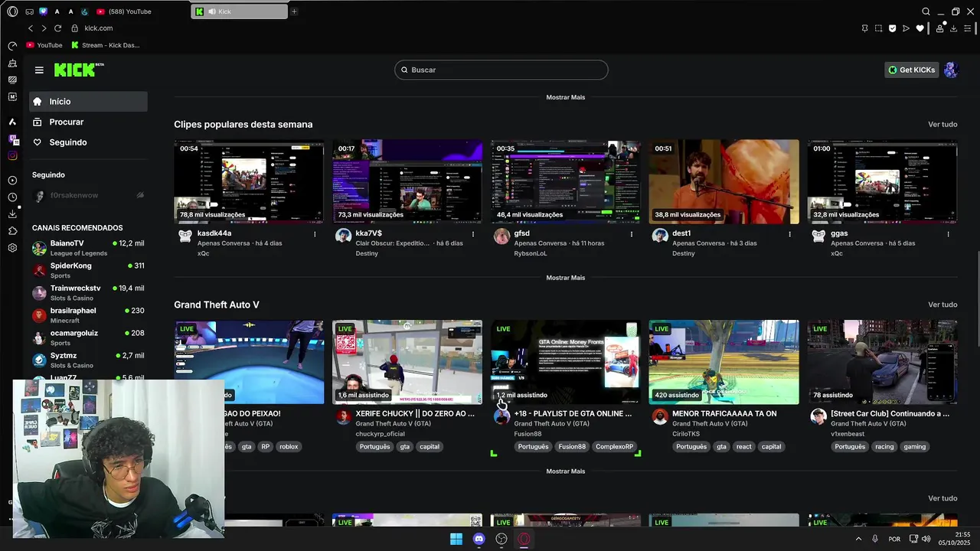
Task: Open OBS Studio from Windows taskbar
Action: (x=501, y=539)
